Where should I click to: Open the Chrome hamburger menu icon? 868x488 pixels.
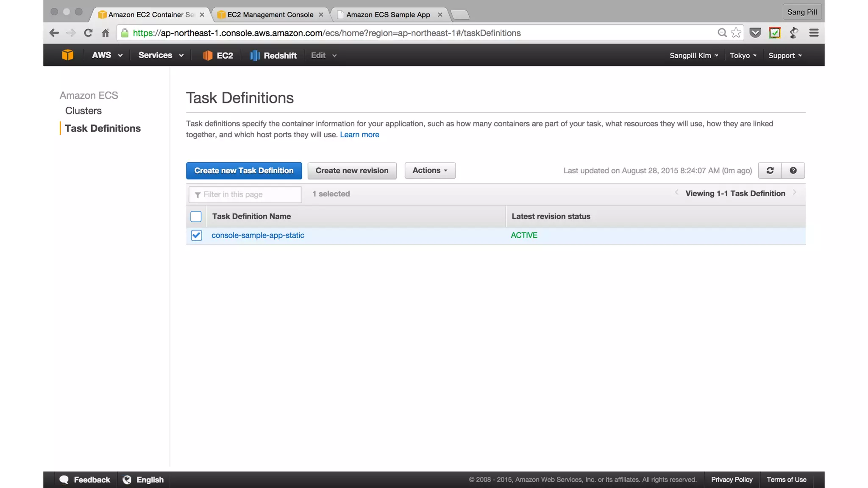click(813, 33)
